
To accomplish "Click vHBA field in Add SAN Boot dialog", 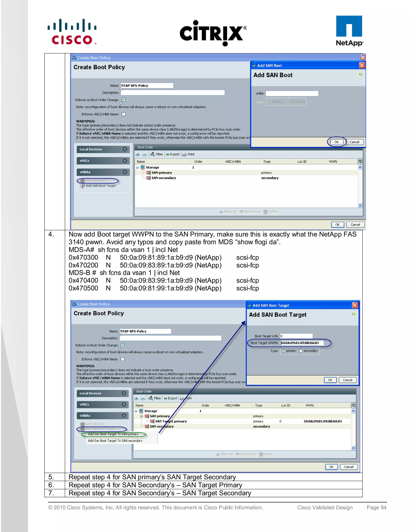I will click(292, 94).
